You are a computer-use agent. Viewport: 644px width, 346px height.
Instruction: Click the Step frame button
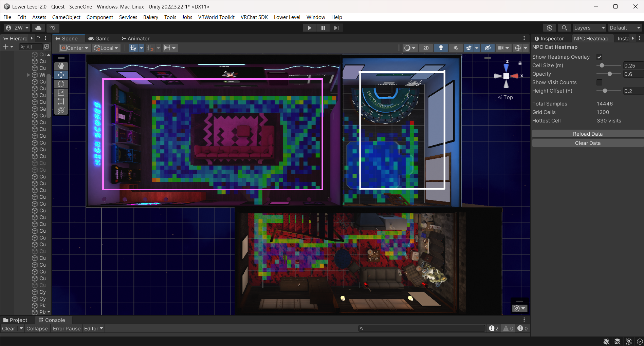[x=336, y=28]
